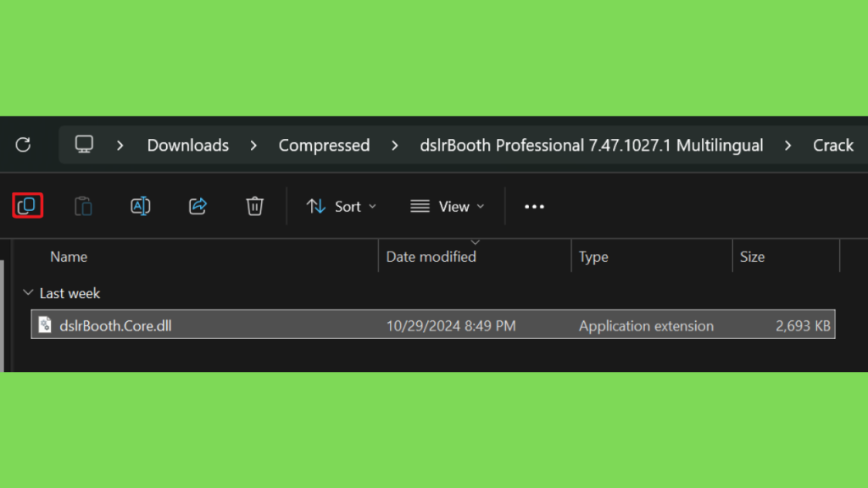
Task: Open the See more three-dots menu
Action: click(534, 207)
